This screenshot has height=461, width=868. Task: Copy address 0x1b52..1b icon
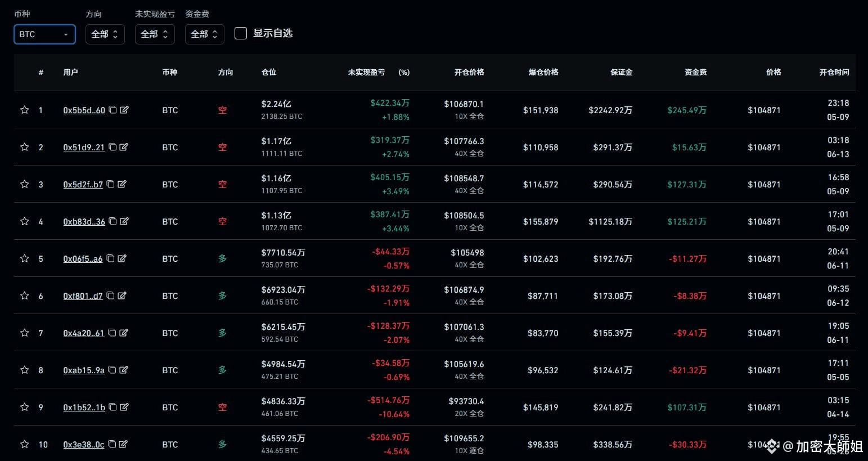click(113, 407)
